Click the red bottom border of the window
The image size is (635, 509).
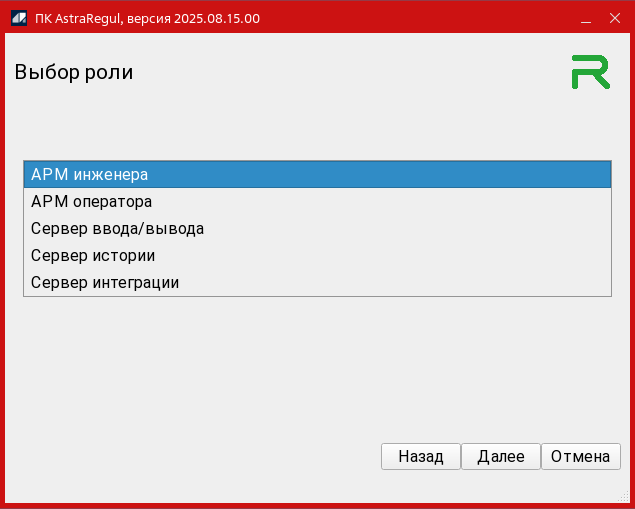316,505
